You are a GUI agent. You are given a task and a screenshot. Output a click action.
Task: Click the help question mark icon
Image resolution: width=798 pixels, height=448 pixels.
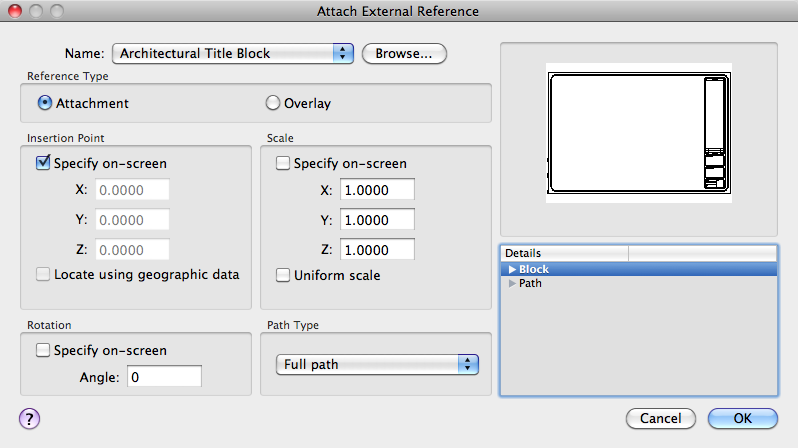point(28,417)
